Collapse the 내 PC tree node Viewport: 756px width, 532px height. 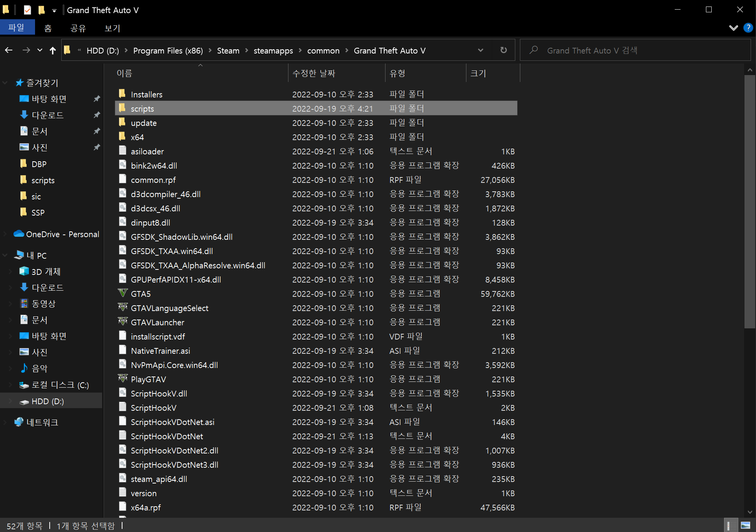pos(5,255)
